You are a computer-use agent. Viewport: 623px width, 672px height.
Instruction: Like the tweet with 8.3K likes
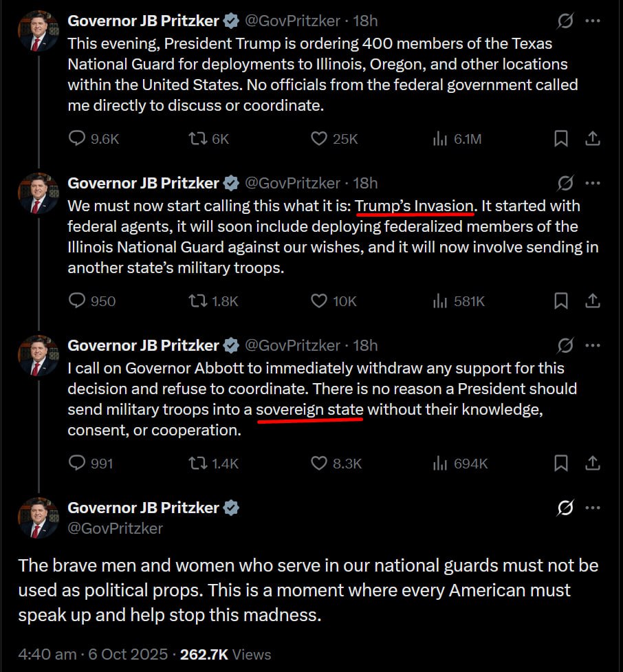click(x=318, y=464)
